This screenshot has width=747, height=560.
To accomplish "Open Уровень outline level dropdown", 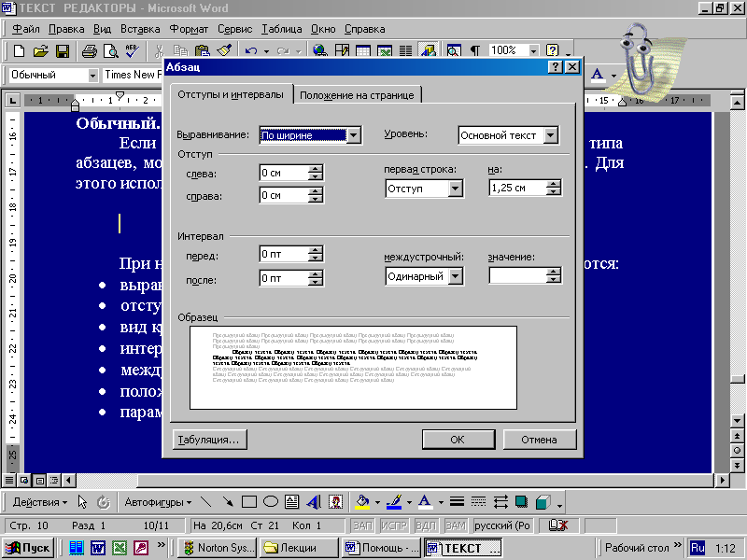I will (x=550, y=135).
